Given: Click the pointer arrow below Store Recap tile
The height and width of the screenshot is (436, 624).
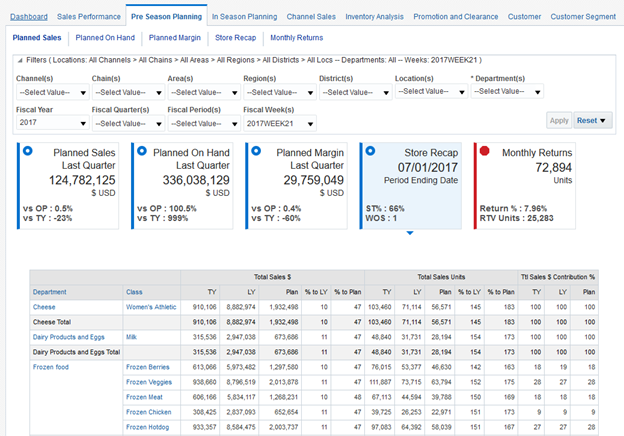Looking at the screenshot, I should (x=410, y=234).
